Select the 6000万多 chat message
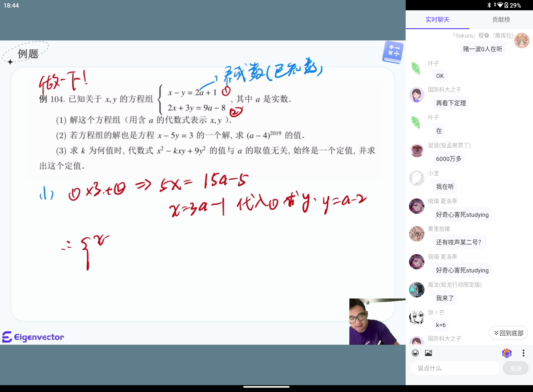The image size is (533, 392). pyautogui.click(x=448, y=159)
